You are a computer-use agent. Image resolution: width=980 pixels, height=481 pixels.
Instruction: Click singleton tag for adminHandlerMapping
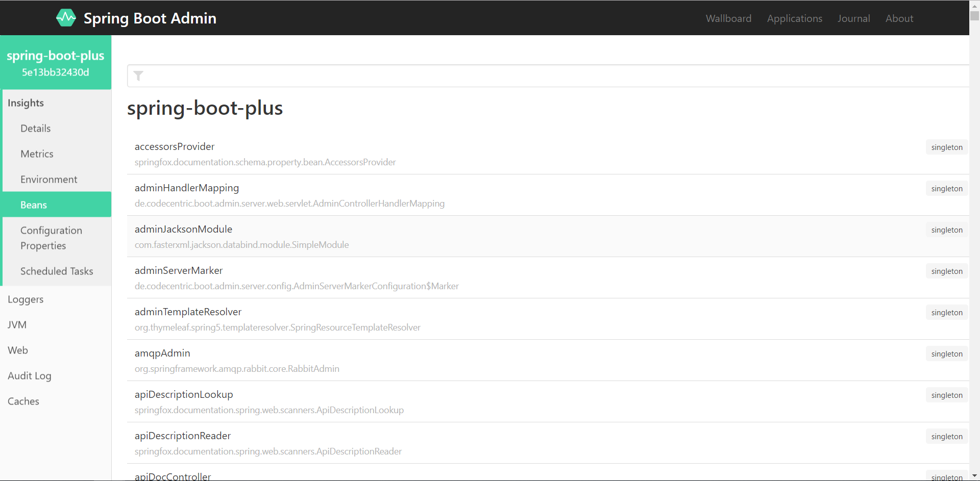pyautogui.click(x=947, y=189)
